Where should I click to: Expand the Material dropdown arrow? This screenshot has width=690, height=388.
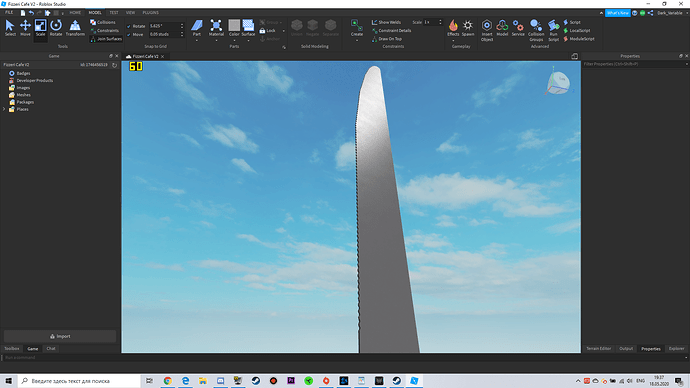[216, 40]
